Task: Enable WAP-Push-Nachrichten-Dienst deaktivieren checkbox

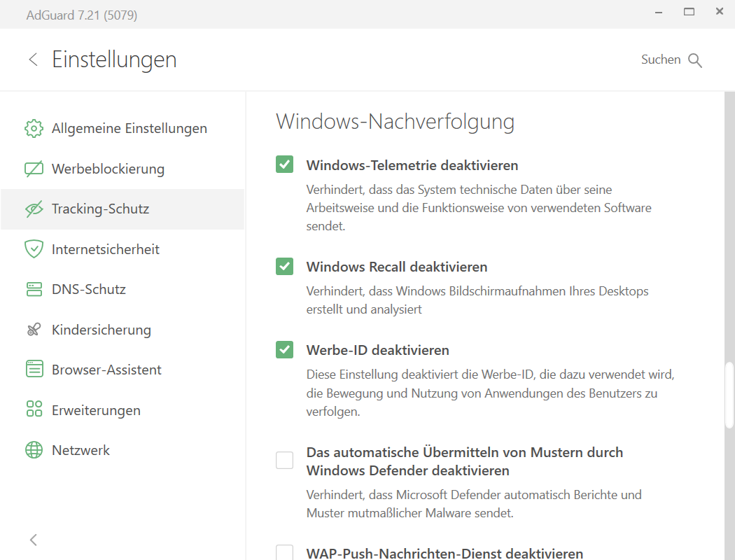Action: coord(284,552)
